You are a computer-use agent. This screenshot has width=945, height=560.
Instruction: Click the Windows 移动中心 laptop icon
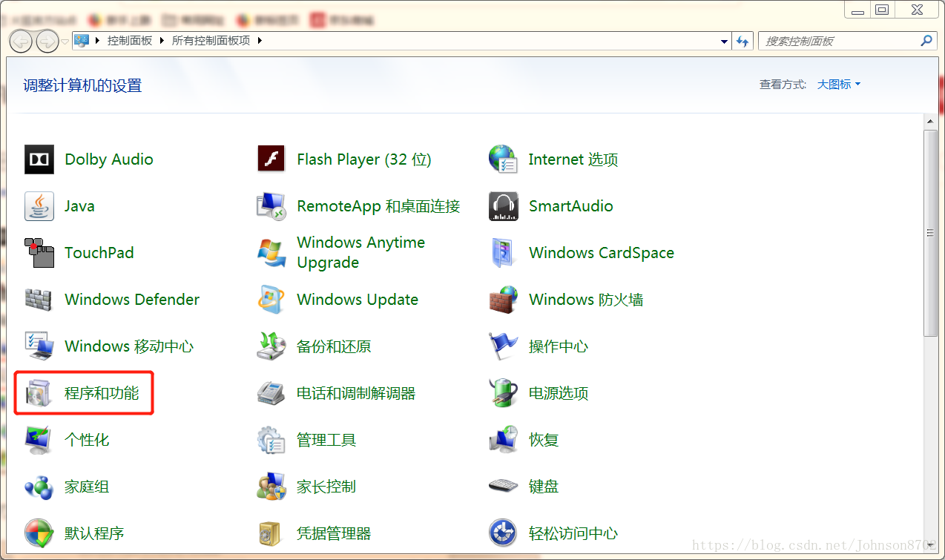tap(39, 346)
